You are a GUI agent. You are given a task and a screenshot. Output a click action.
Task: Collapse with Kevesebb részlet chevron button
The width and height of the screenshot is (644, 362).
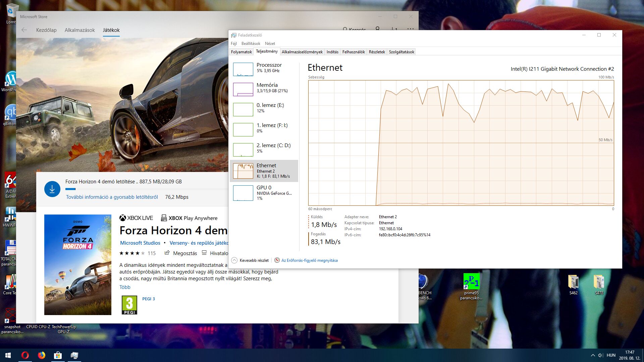tap(234, 260)
